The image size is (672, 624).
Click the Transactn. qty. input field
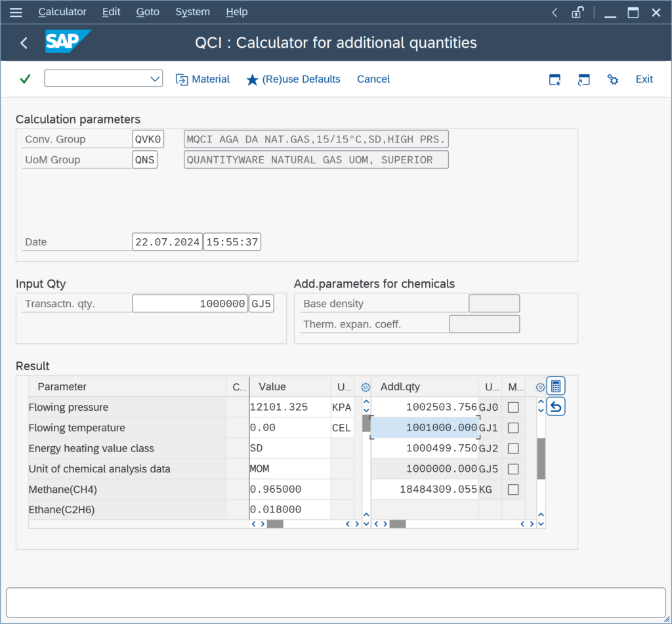coord(190,304)
